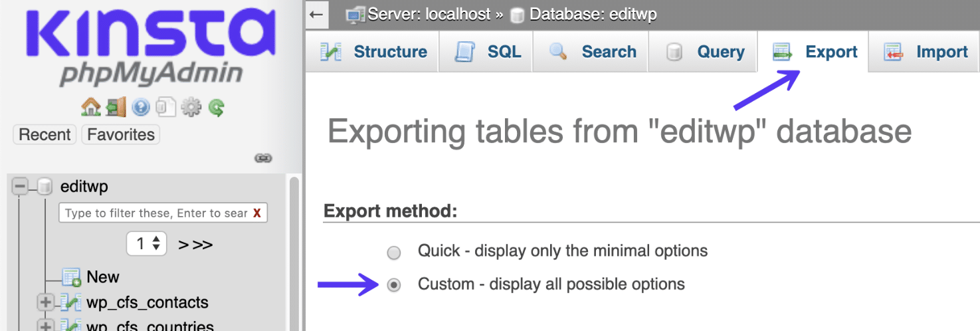Click the Favorites tables button
The image size is (980, 331).
click(121, 134)
